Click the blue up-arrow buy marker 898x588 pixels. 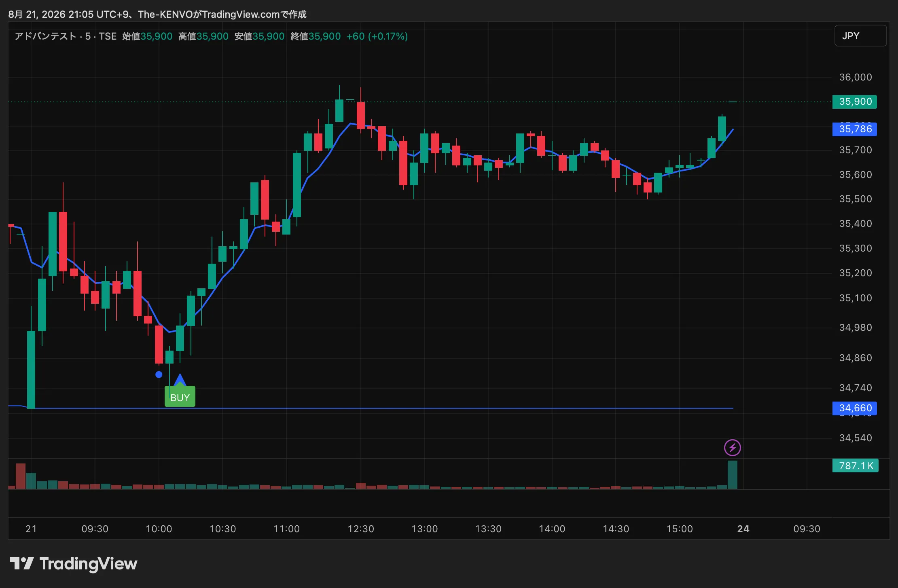tap(180, 380)
